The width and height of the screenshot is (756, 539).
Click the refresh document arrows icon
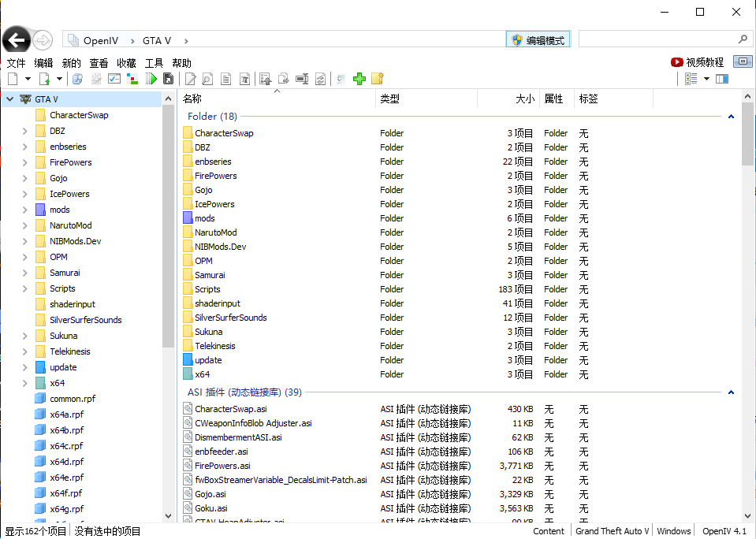point(321,79)
